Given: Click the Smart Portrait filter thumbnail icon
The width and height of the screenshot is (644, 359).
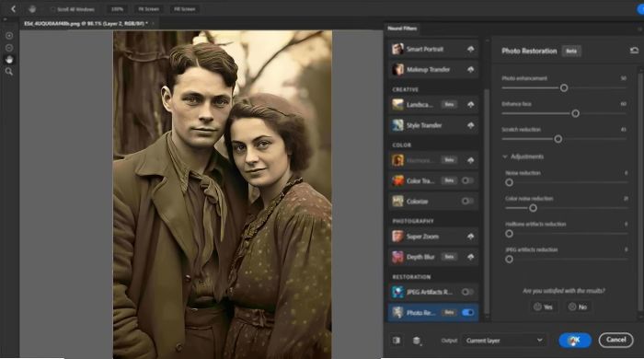Looking at the screenshot, I should point(397,49).
